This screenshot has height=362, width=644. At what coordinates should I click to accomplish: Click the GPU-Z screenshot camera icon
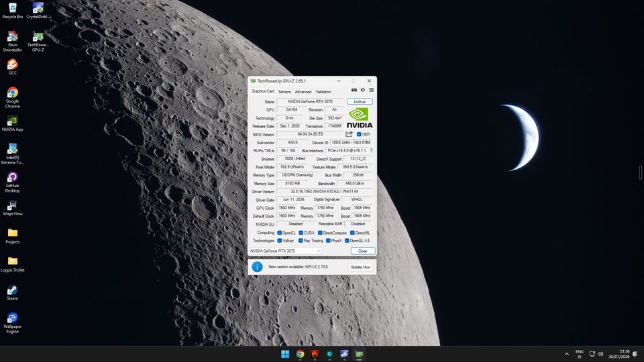[354, 90]
